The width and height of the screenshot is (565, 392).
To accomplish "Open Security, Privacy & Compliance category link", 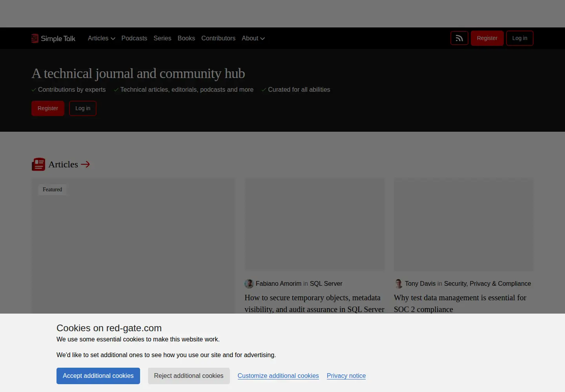I will [x=487, y=283].
